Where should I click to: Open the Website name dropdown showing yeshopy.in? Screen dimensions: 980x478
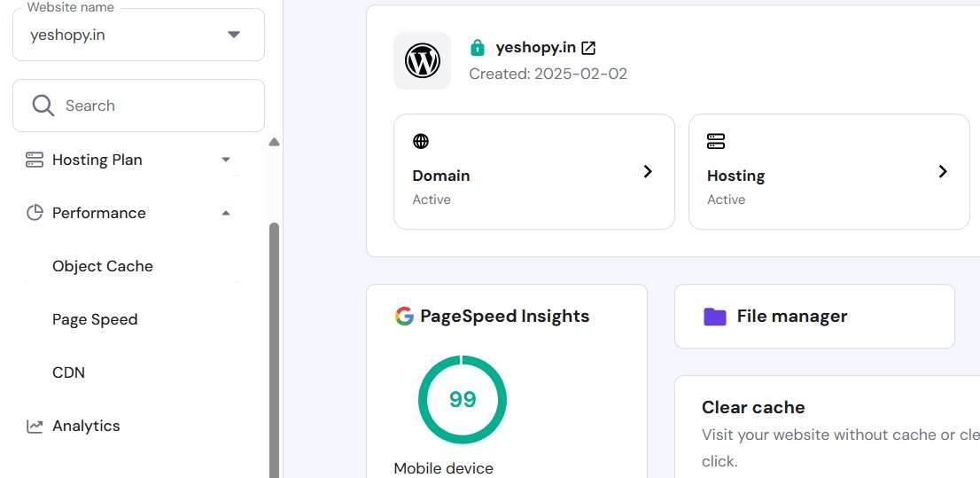(138, 35)
